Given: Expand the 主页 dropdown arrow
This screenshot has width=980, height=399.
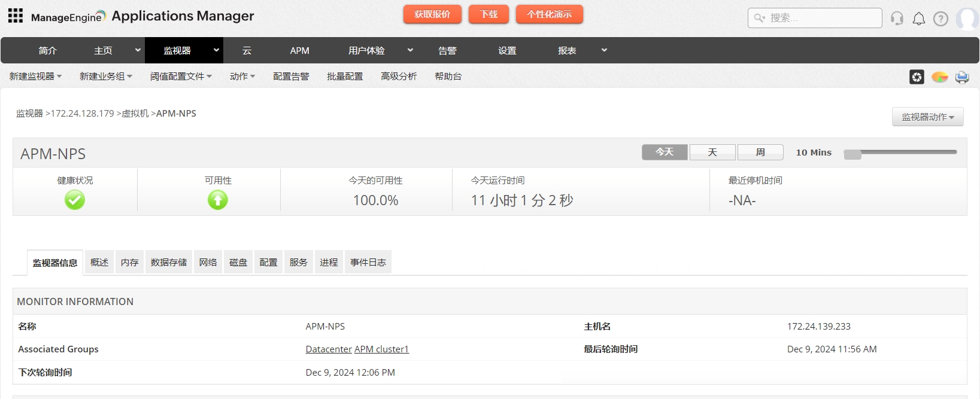Looking at the screenshot, I should tap(138, 50).
